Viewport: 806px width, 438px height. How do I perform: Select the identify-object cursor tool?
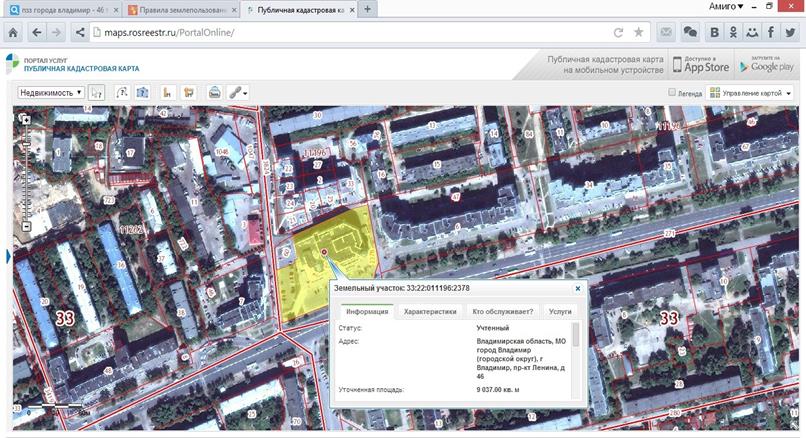coord(96,93)
